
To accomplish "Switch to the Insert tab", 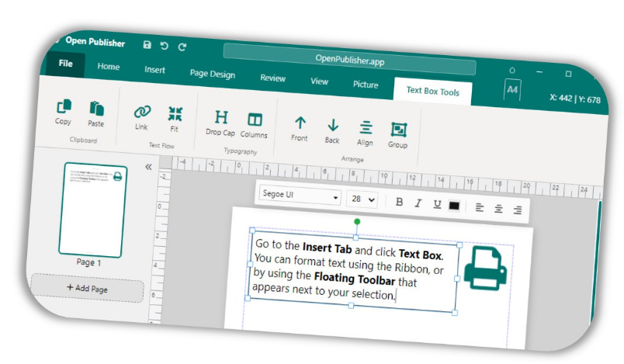I will pos(154,70).
